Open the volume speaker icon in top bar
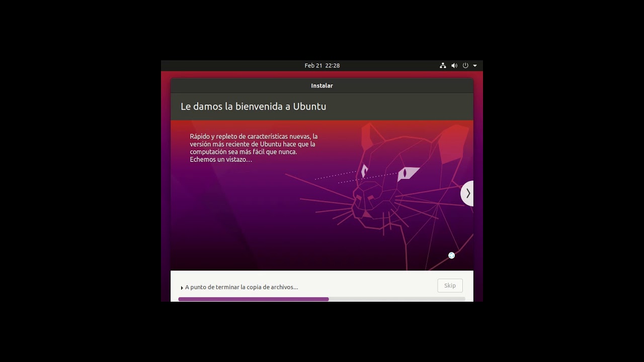The width and height of the screenshot is (644, 362). pos(454,65)
